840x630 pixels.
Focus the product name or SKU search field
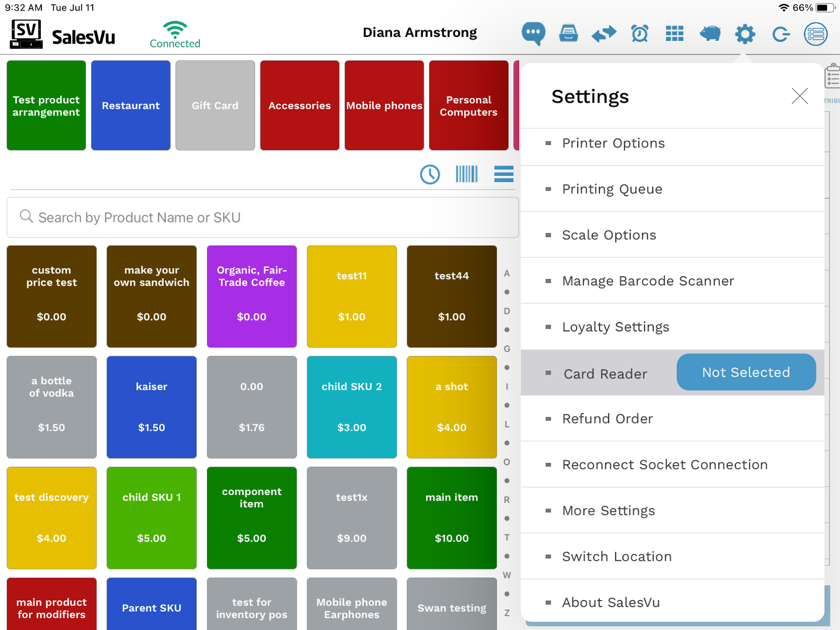point(263,218)
